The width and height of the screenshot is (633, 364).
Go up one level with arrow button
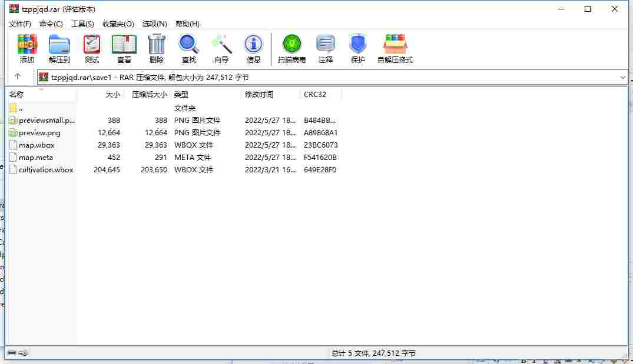[x=17, y=76]
